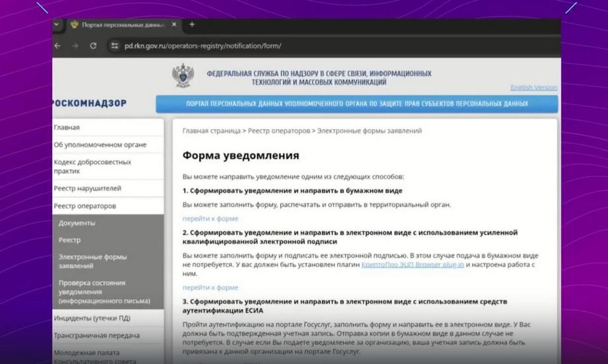
Task: Open Об уполномоченном органе menu item
Action: (x=108, y=145)
